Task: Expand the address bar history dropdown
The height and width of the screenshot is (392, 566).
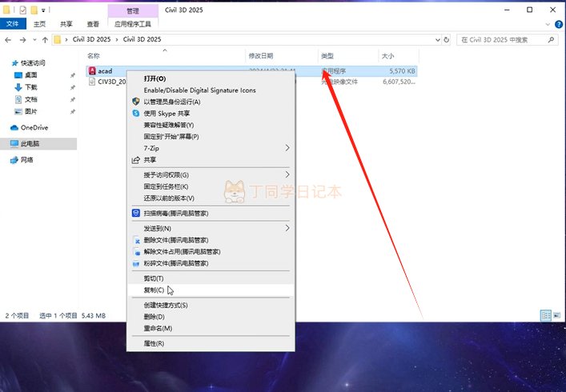Action: pos(437,40)
